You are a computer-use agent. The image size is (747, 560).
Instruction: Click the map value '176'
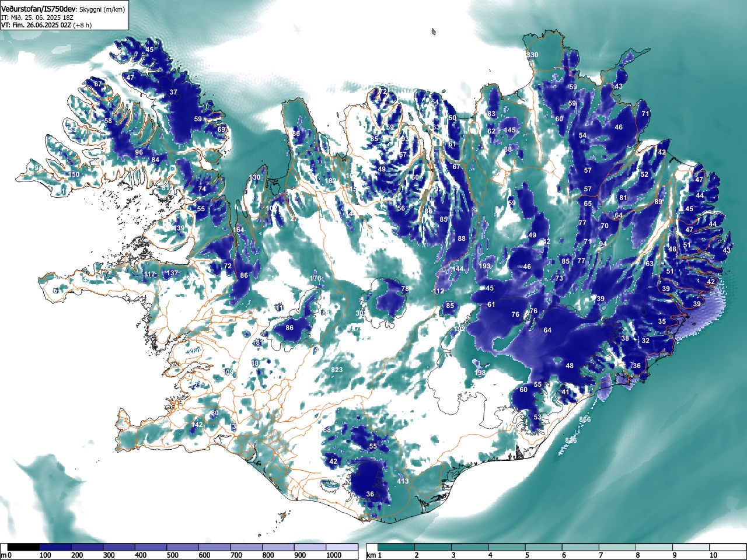pyautogui.click(x=316, y=278)
